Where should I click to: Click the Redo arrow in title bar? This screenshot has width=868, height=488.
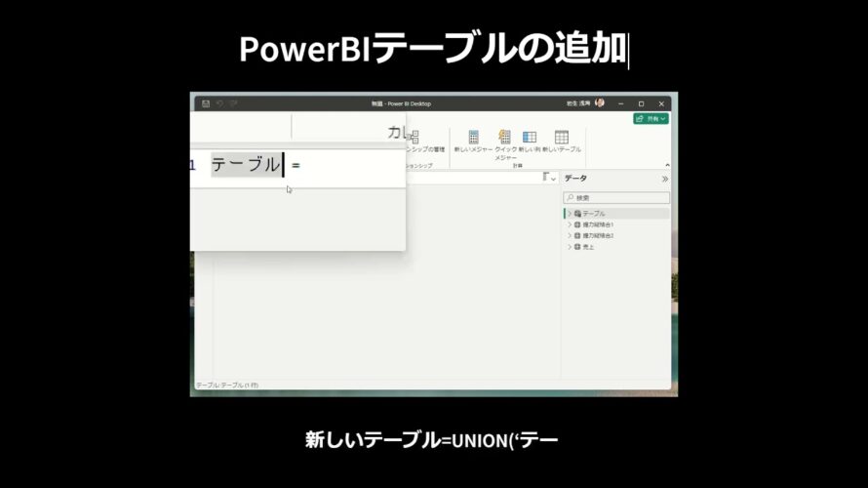234,103
